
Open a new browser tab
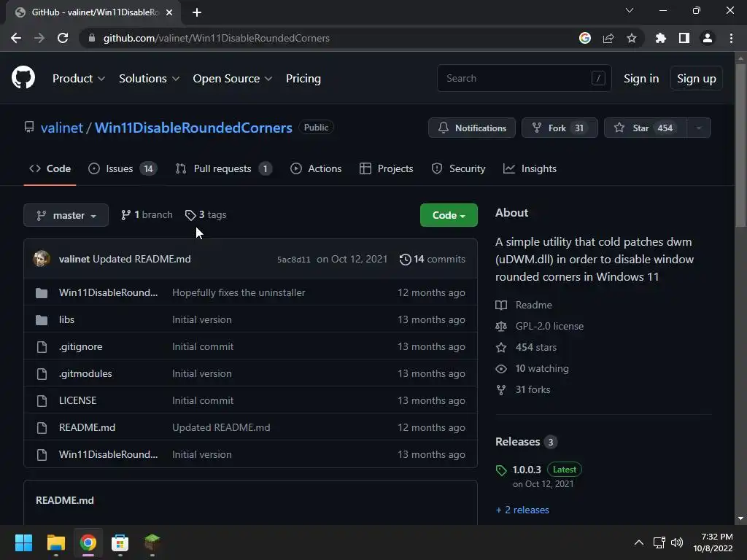[197, 12]
